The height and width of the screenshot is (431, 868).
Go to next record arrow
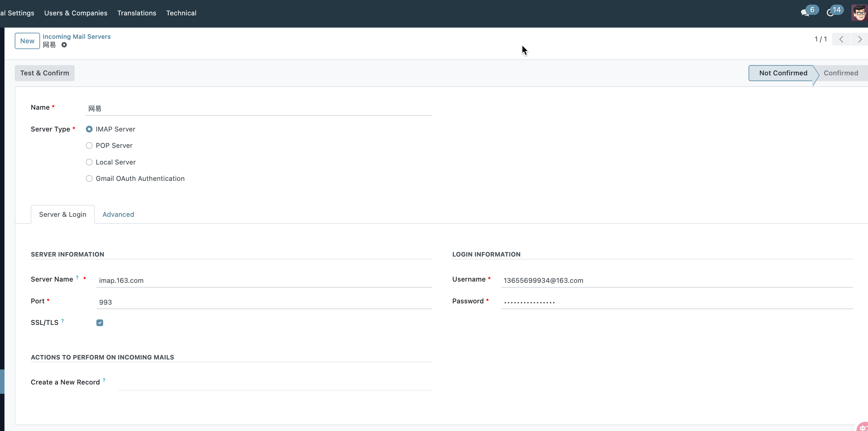[x=859, y=39]
